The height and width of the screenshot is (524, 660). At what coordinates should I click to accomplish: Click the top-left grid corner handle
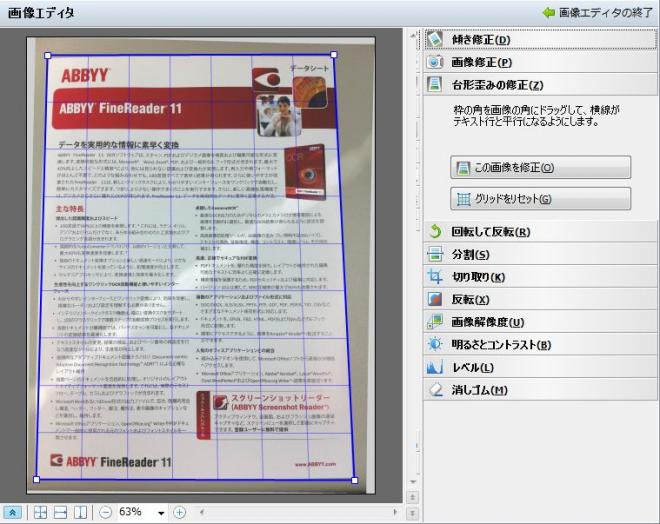click(48, 55)
